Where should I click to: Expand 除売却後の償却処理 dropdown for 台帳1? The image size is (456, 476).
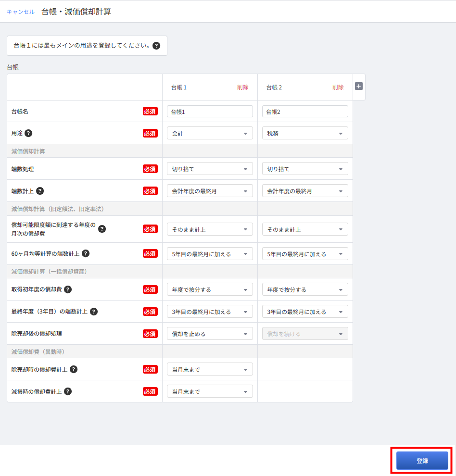tap(210, 334)
